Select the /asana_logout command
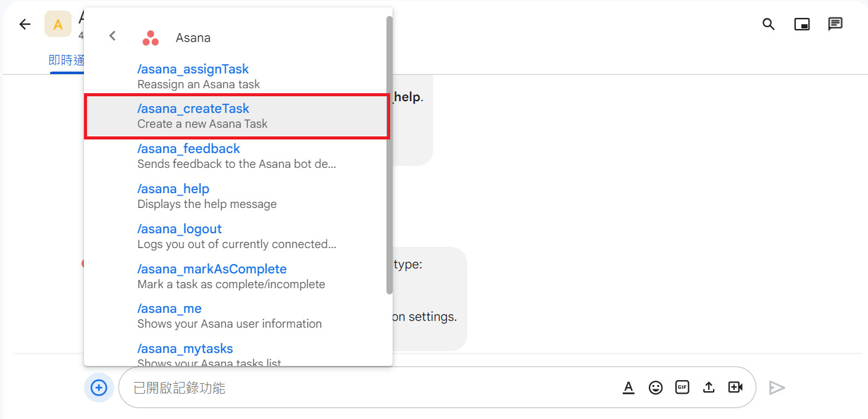The height and width of the screenshot is (419, 868). click(x=238, y=236)
